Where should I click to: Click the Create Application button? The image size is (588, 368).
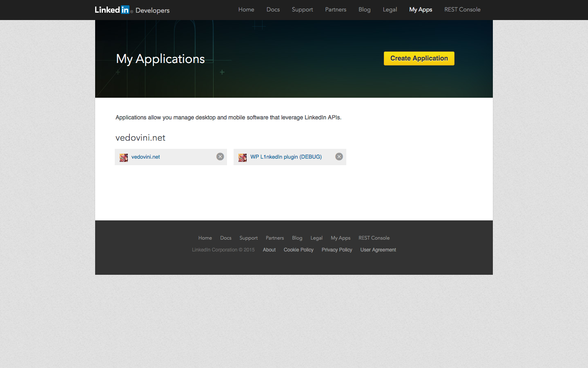419,58
